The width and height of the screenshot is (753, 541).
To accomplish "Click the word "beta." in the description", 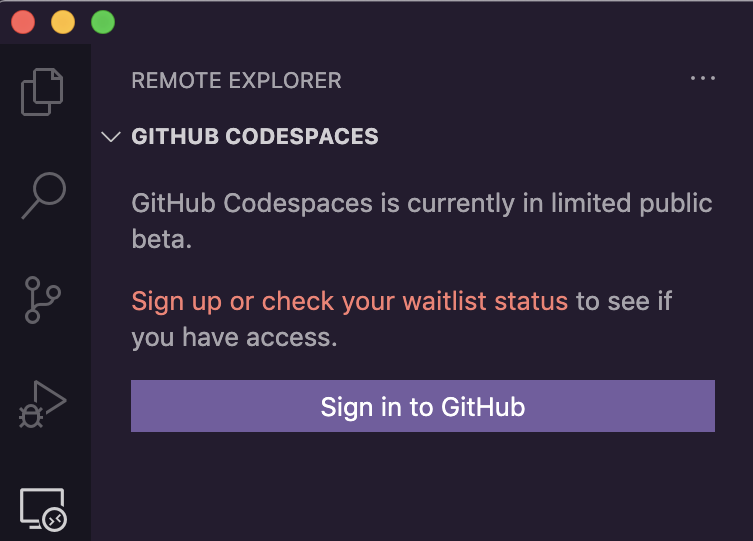I will click(x=161, y=241).
